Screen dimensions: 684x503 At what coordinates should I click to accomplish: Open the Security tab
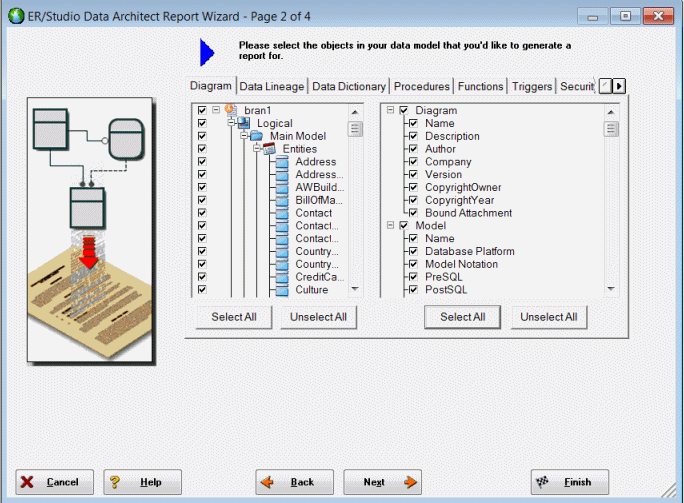pyautogui.click(x=577, y=86)
